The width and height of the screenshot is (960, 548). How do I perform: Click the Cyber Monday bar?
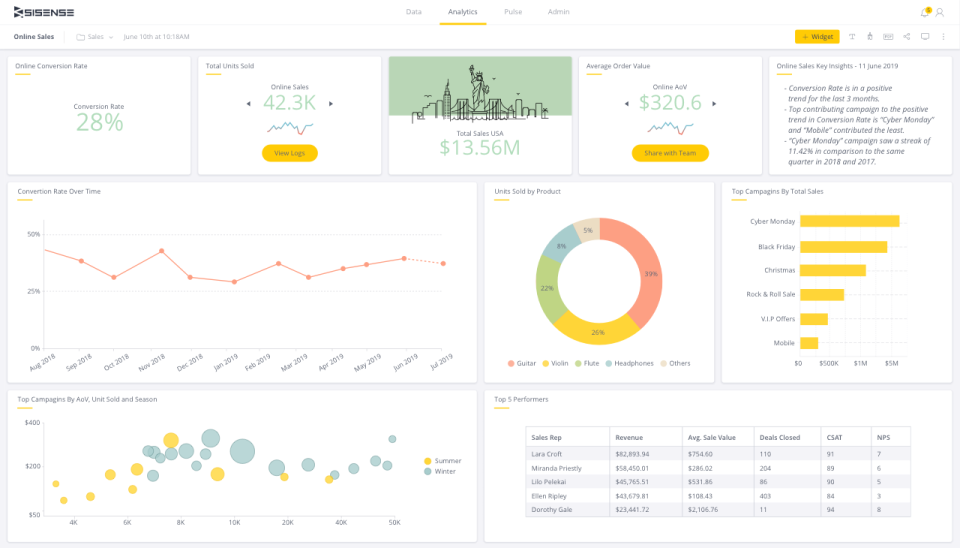tap(849, 221)
